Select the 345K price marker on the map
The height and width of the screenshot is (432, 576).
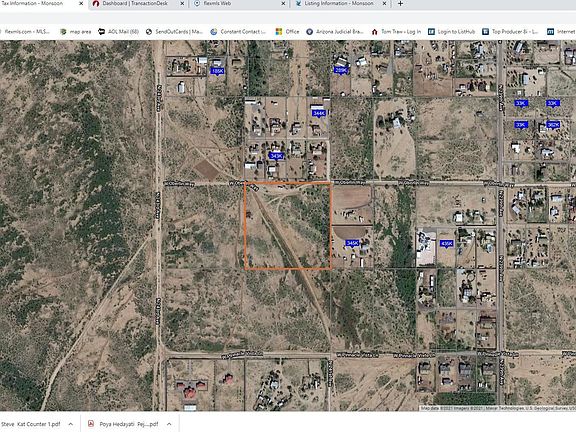352,243
